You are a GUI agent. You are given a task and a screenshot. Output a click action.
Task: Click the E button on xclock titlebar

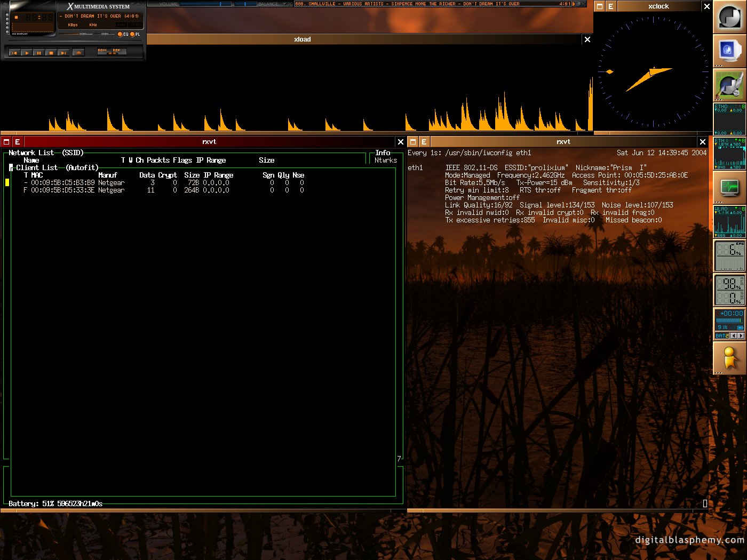coord(611,6)
